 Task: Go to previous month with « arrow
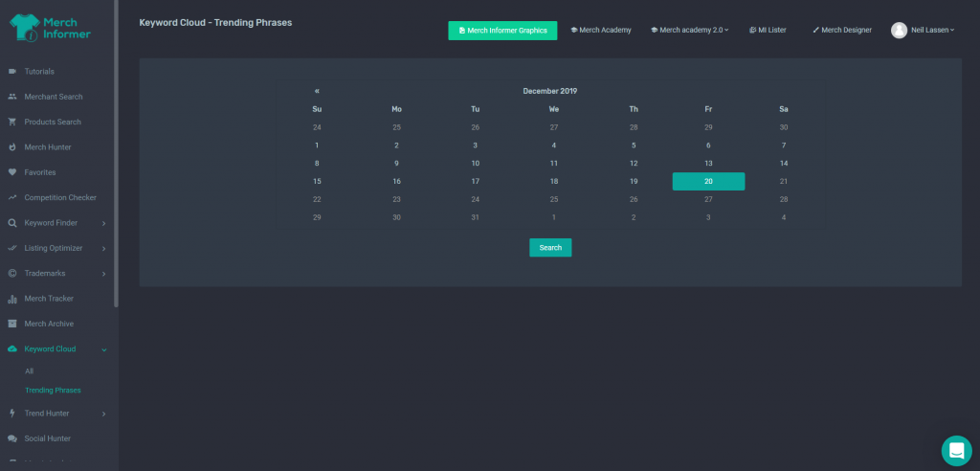pos(317,91)
